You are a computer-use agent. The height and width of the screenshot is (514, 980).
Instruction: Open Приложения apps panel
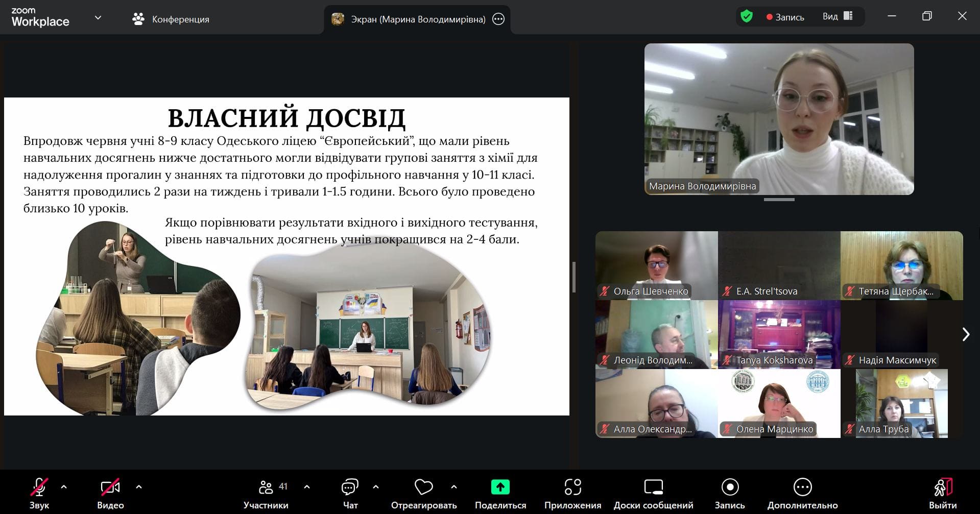coord(572,493)
